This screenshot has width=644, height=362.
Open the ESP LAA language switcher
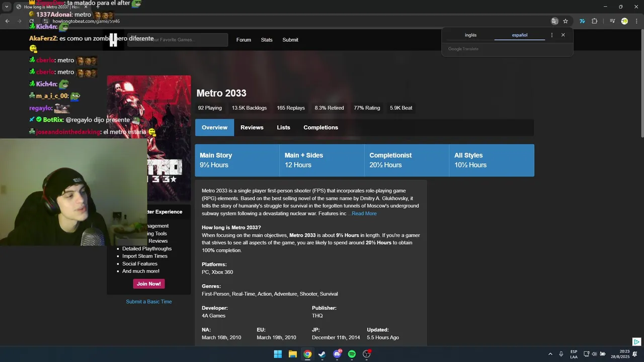coord(574,354)
